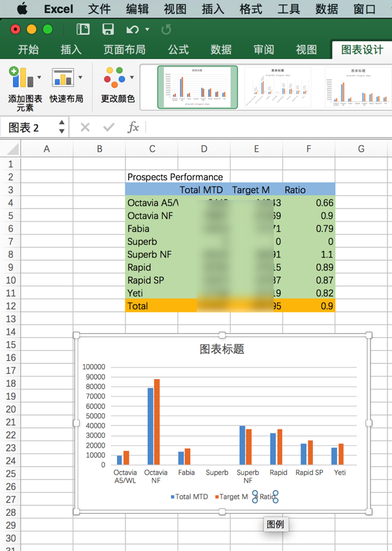The height and width of the screenshot is (551, 392).
Task: Click the selected Ratio legend entry
Action: coord(265,497)
